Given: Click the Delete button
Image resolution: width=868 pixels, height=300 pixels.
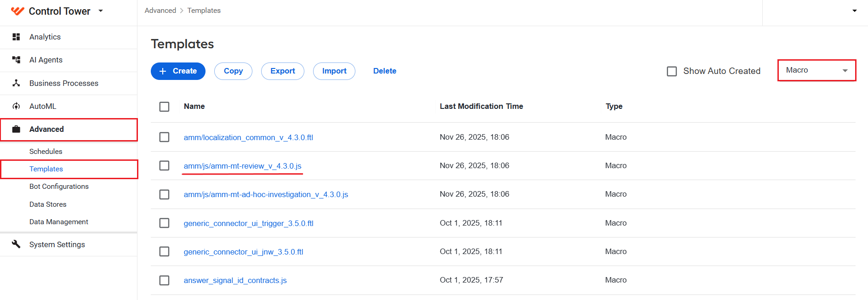Looking at the screenshot, I should point(385,71).
